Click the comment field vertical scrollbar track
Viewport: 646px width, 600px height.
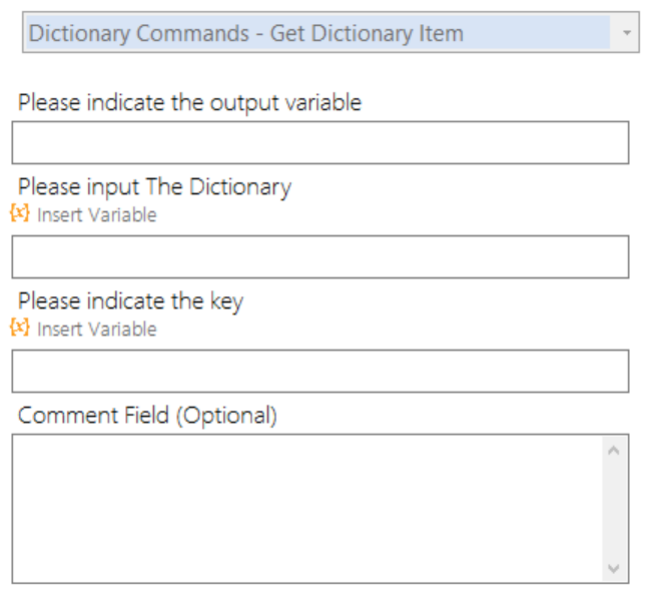tap(614, 509)
